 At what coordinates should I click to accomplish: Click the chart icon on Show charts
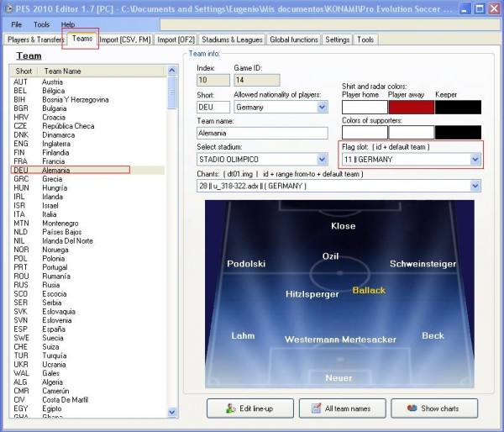pyautogui.click(x=412, y=408)
